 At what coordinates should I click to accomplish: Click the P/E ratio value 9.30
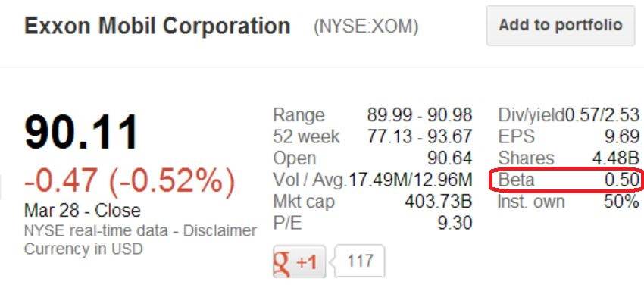pyautogui.click(x=455, y=223)
